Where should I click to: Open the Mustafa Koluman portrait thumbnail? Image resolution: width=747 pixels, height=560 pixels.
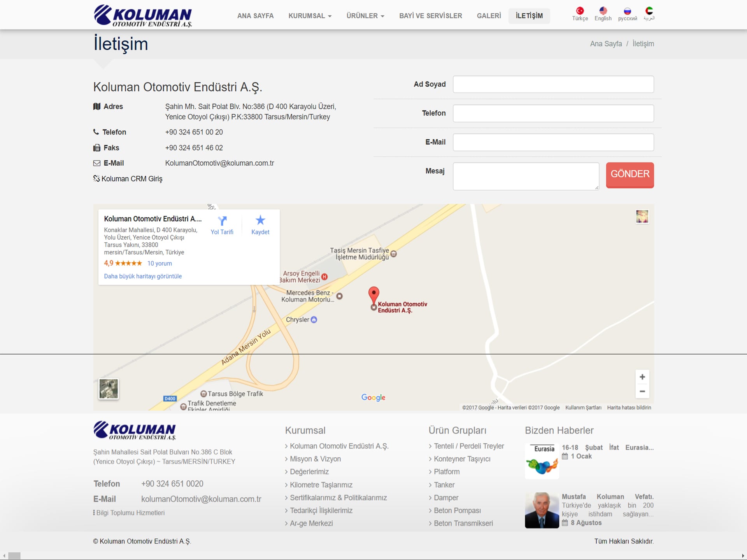tap(542, 510)
